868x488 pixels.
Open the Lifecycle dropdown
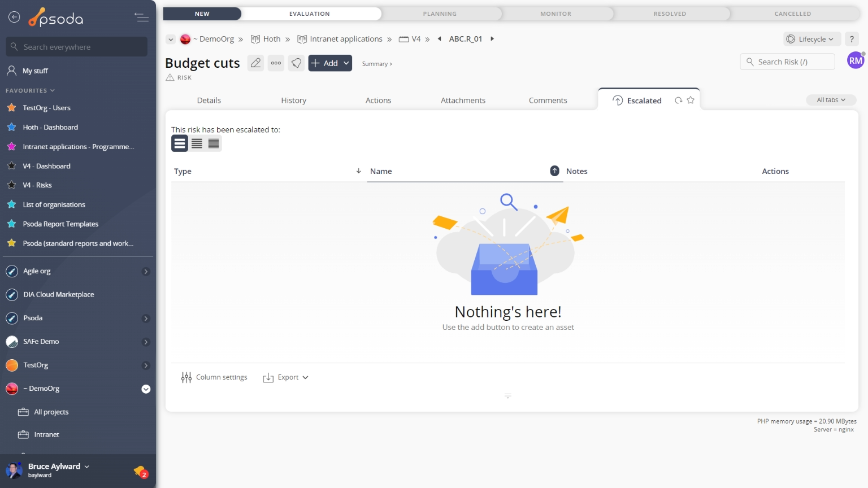coord(812,39)
